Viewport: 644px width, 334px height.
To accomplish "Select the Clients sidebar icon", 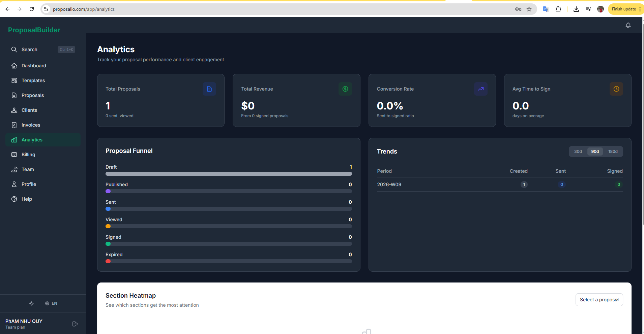I will point(14,110).
